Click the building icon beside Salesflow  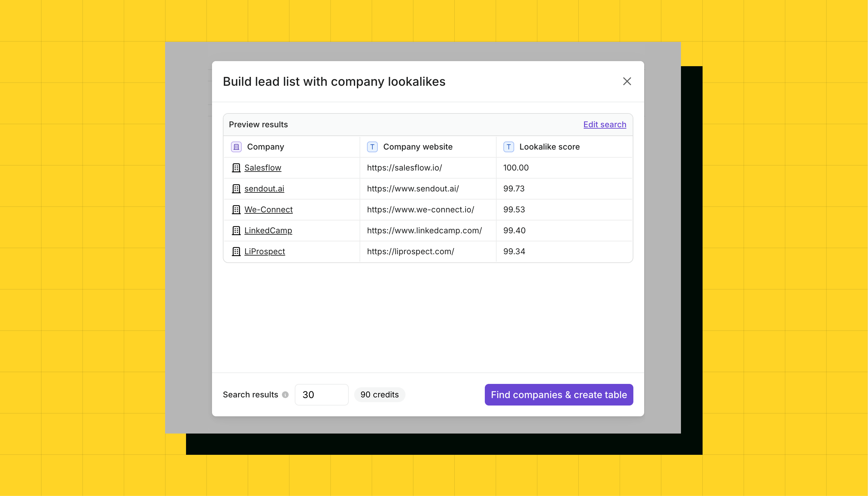pos(236,167)
